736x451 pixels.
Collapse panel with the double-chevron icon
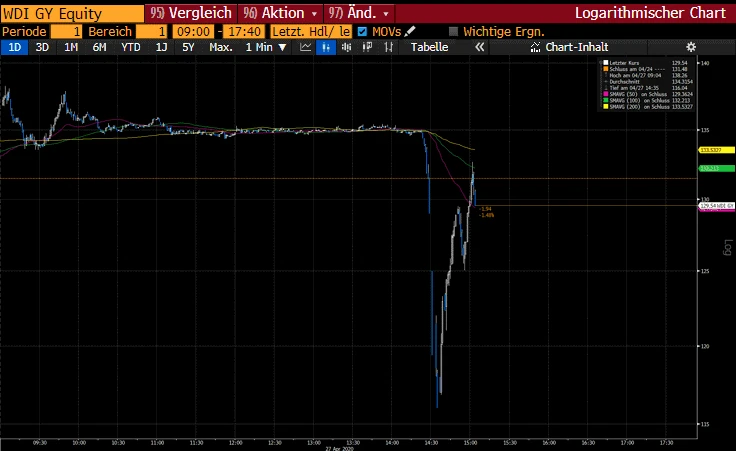tap(479, 47)
